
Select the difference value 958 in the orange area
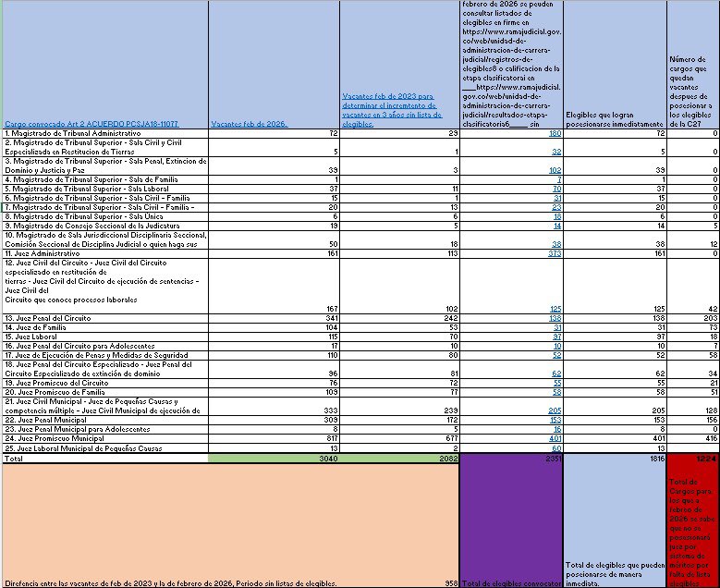(451, 583)
